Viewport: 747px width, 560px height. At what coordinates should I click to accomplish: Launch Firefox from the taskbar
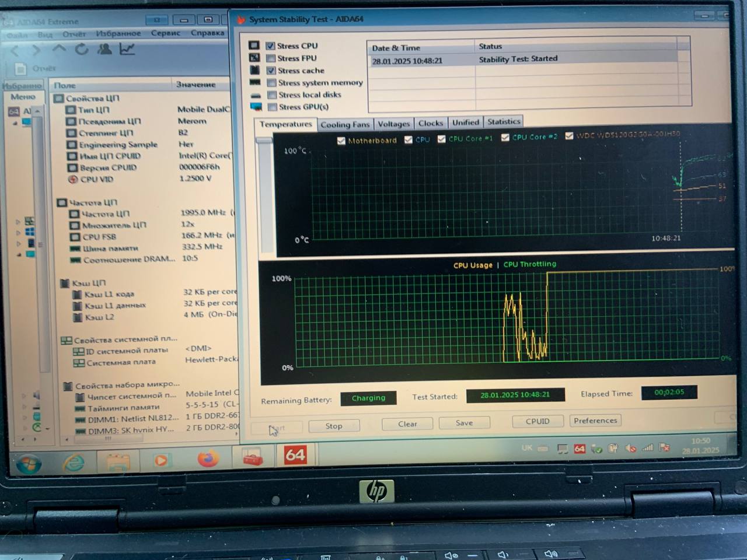tap(208, 459)
